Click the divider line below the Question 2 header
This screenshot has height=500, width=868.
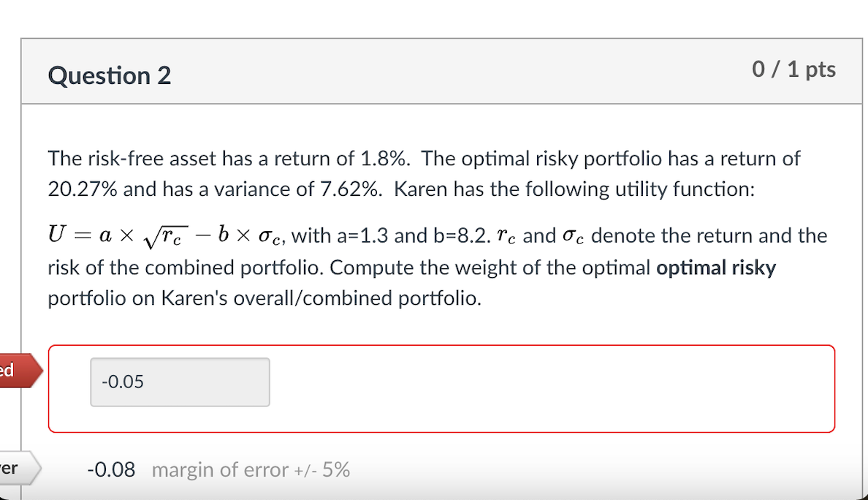(x=438, y=105)
